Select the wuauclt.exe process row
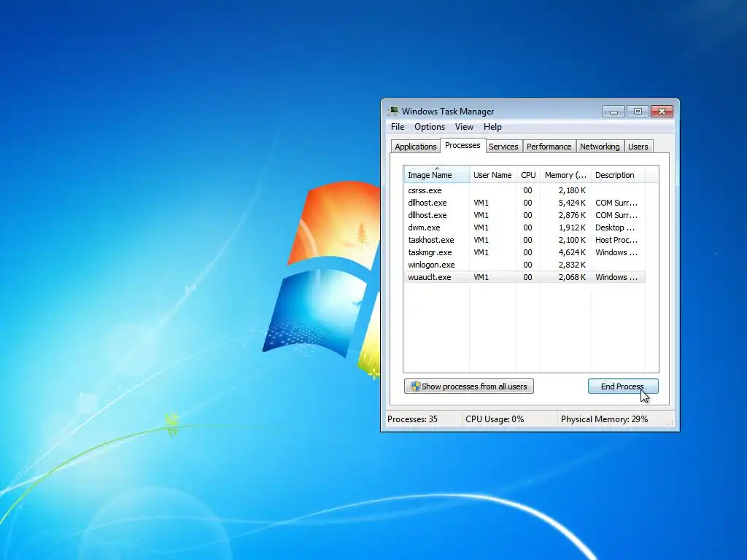 tap(524, 276)
